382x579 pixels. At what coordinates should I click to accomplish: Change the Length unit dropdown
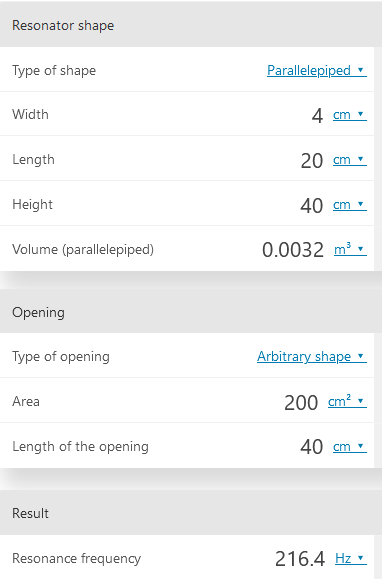350,160
